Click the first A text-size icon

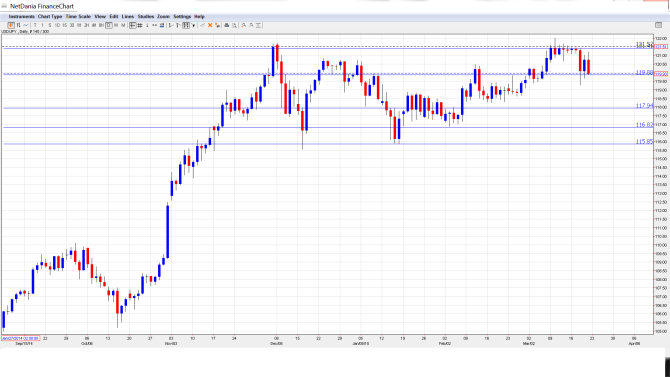pos(244,25)
